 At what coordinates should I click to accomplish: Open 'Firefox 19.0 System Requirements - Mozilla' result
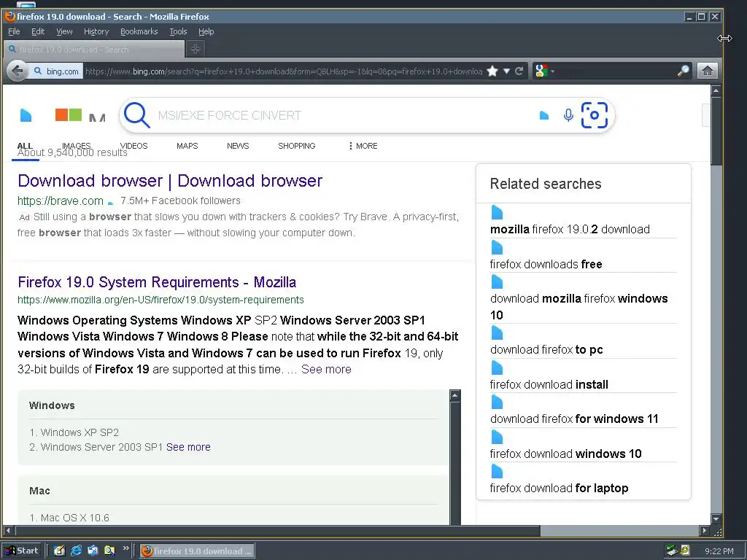click(x=157, y=282)
